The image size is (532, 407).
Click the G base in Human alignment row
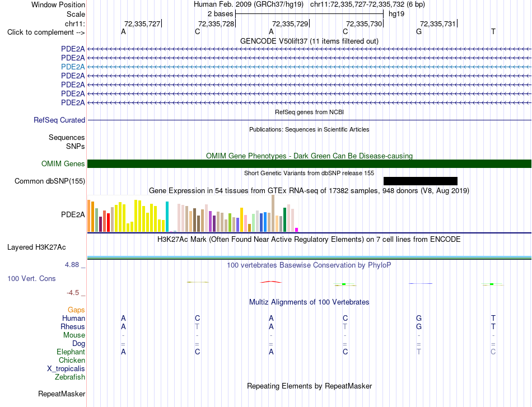[x=419, y=318]
